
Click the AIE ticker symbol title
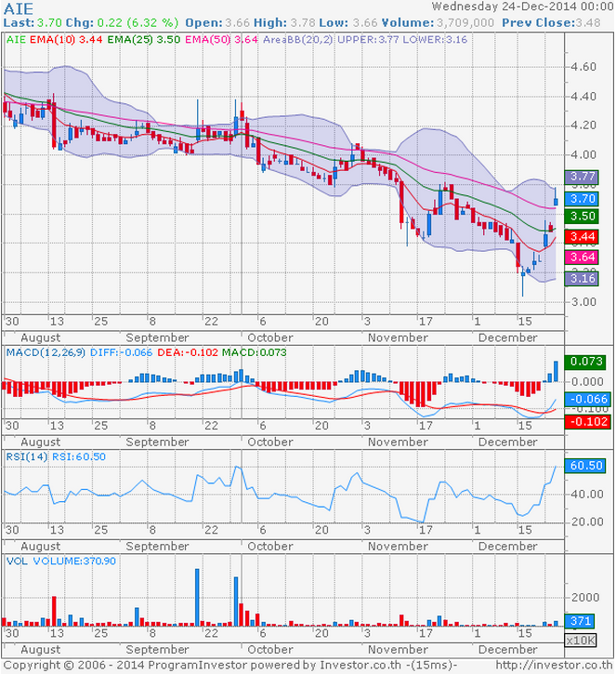19,8
